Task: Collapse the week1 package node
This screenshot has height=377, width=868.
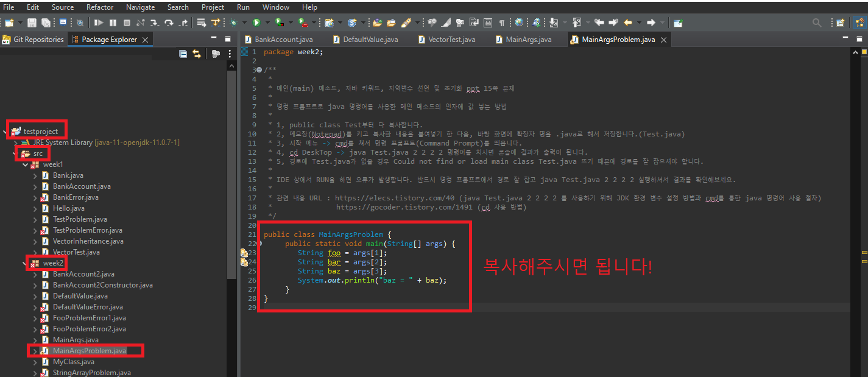Action: coord(25,164)
